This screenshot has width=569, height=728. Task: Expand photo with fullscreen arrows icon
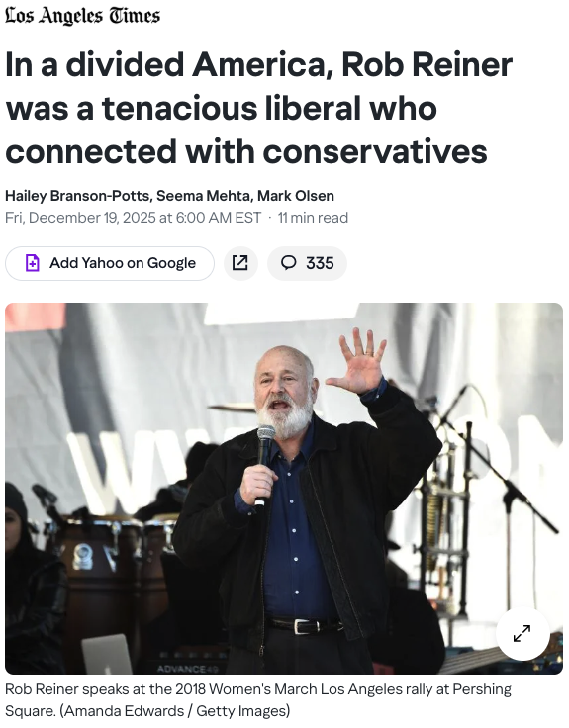click(x=522, y=634)
